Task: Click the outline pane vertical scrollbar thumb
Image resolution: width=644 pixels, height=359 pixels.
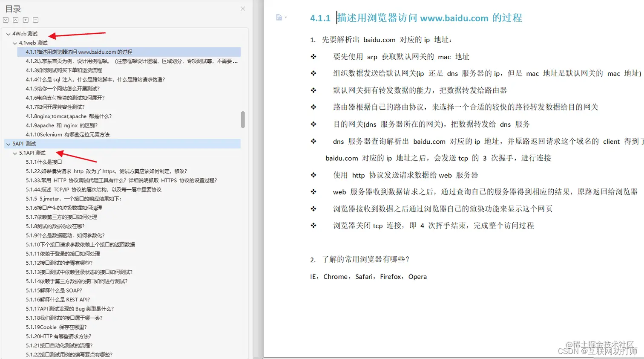Action: (x=243, y=120)
